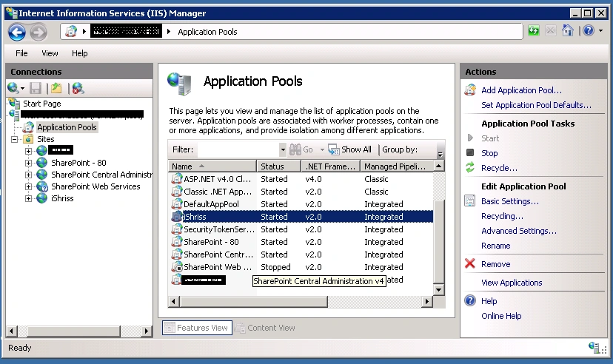Click the save disk icon in Connections
The width and height of the screenshot is (613, 364).
[36, 88]
